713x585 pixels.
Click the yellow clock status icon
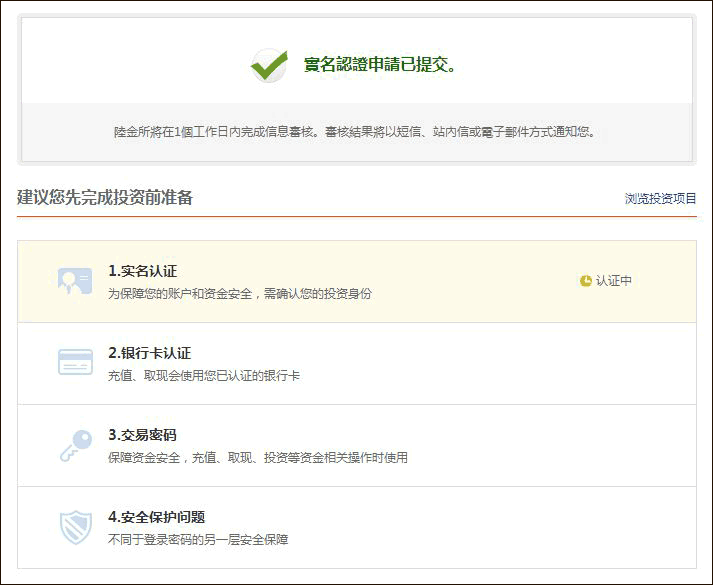586,281
